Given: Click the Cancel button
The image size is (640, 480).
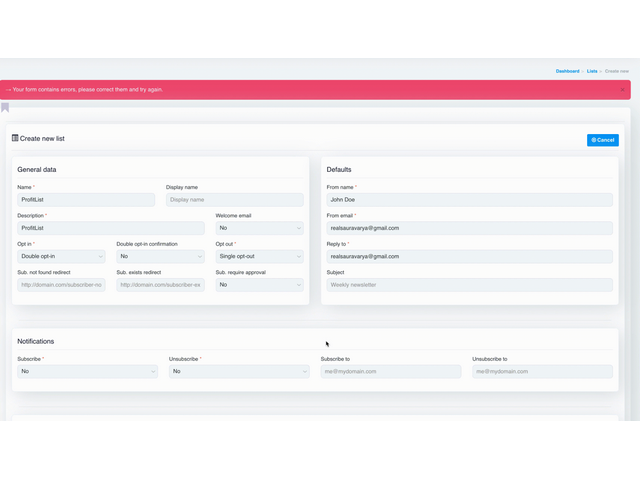Looking at the screenshot, I should (x=602, y=140).
